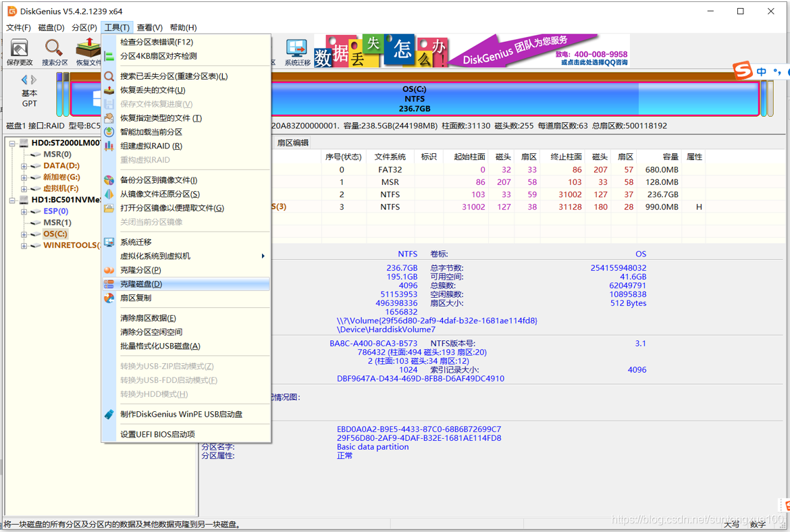790x532 pixels.
Task: Collapse the HD0:ST2000LM00 disk tree node
Action: coord(12,143)
